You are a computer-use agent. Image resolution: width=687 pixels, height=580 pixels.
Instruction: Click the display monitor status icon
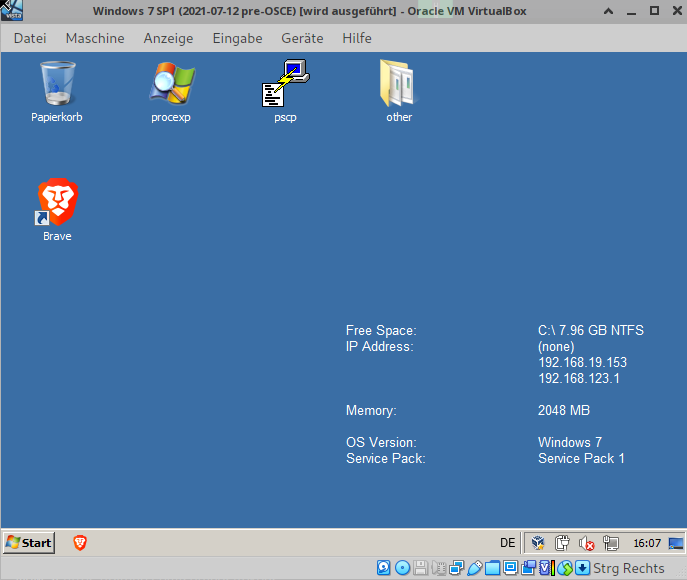click(510, 568)
